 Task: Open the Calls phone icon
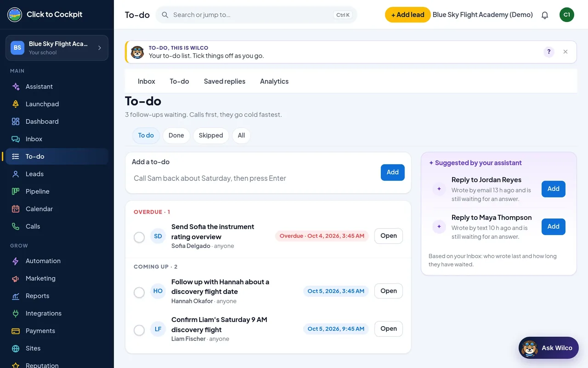(16, 226)
